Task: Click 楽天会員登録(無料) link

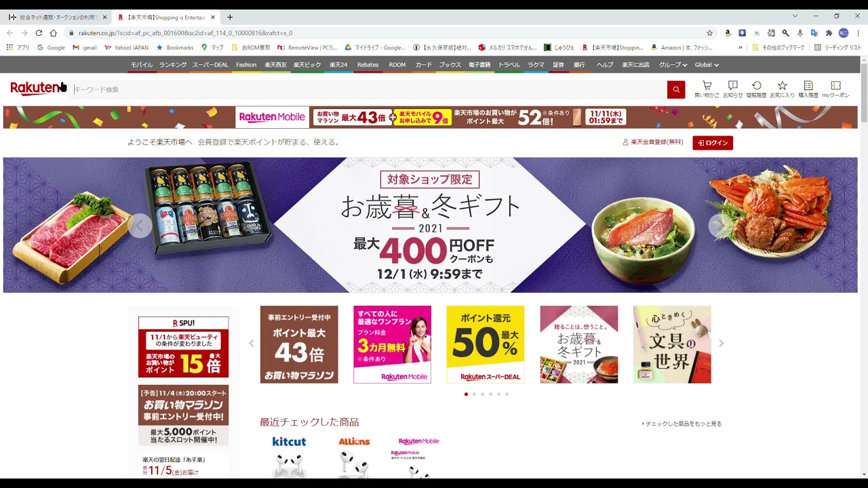Action: click(x=653, y=142)
